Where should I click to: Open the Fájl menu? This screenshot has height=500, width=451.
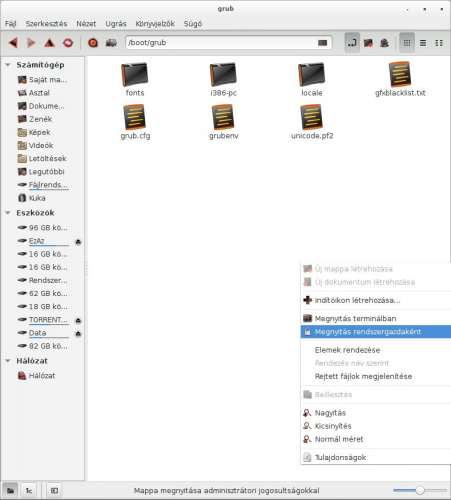pos(10,24)
